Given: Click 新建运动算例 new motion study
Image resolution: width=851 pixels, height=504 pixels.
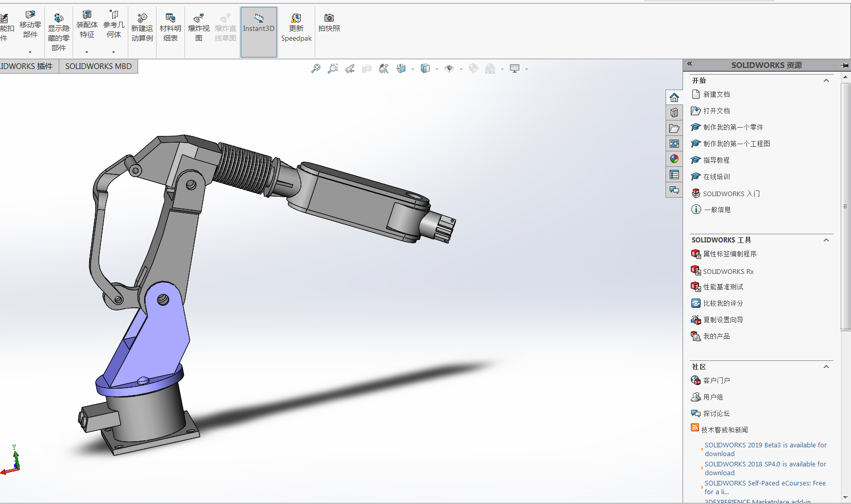Looking at the screenshot, I should (142, 28).
